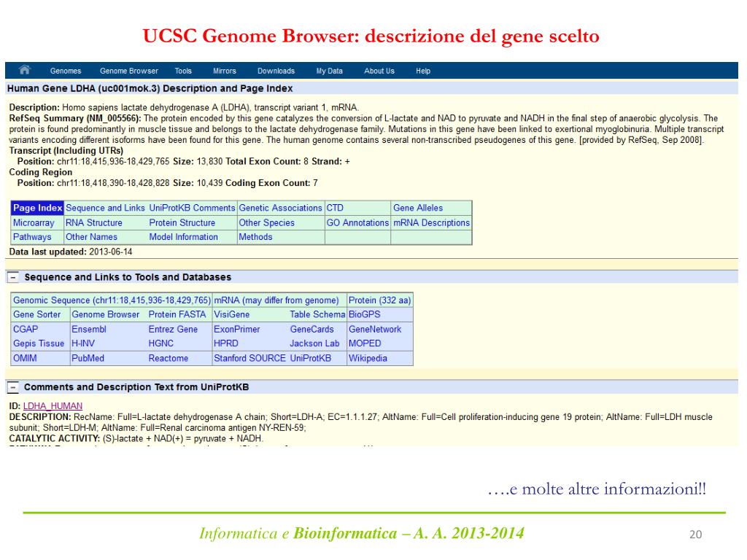747x560 pixels.
Task: Open the CGAP link
Action: 26,330
